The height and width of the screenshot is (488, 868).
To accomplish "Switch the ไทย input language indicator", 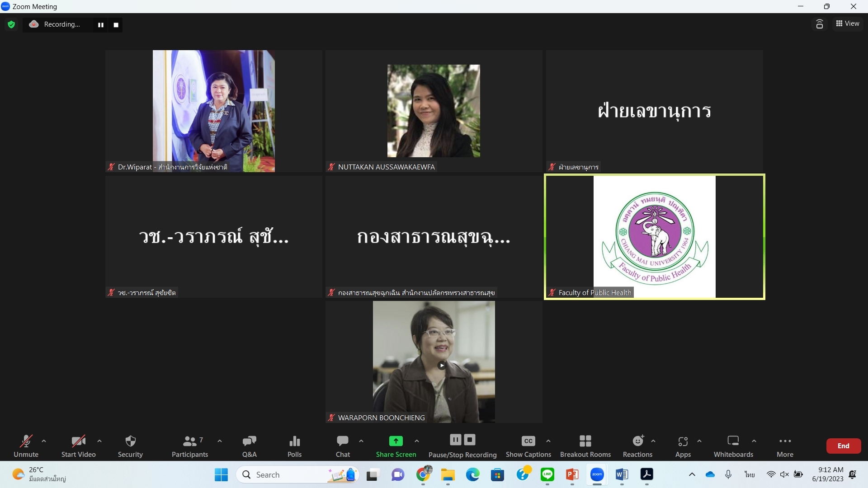I will (x=750, y=474).
